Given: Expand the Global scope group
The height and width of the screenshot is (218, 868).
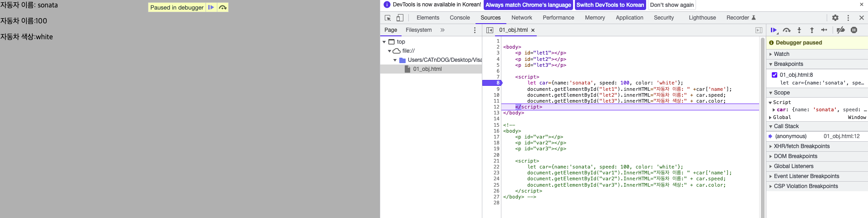Looking at the screenshot, I should tap(771, 118).
